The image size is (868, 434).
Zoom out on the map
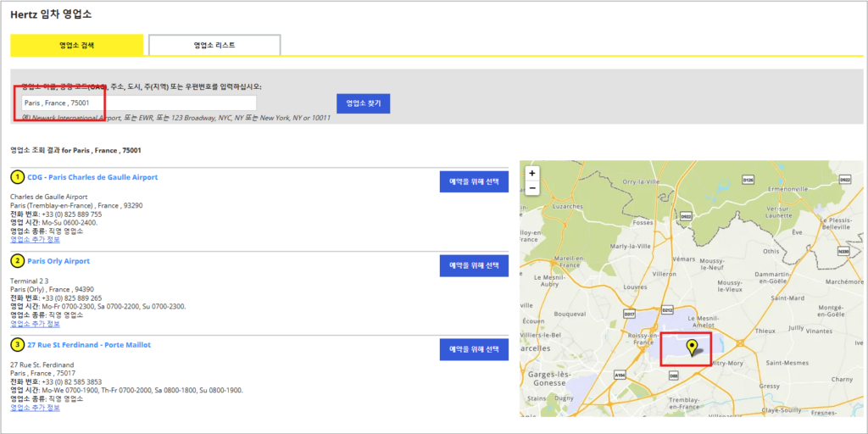(x=532, y=188)
